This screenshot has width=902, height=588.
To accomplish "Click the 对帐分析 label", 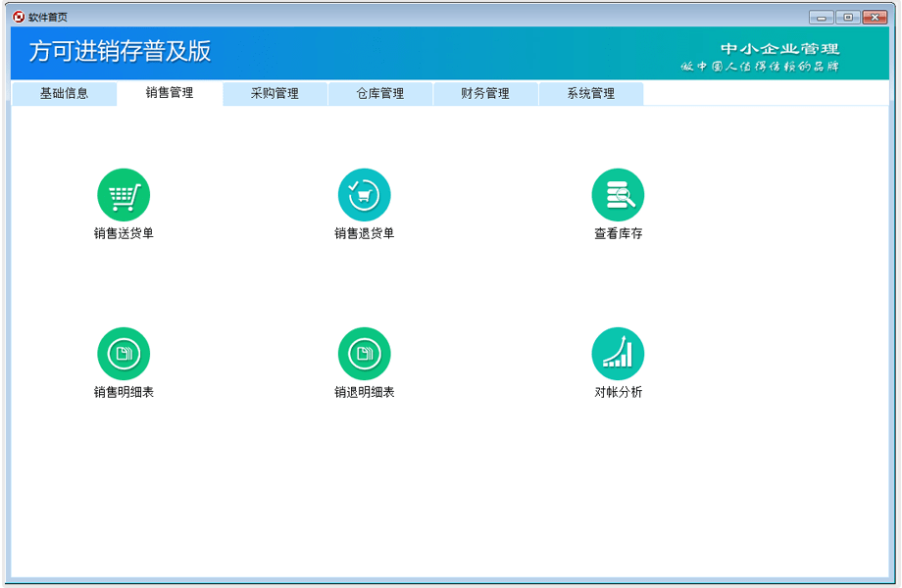I will (x=618, y=392).
